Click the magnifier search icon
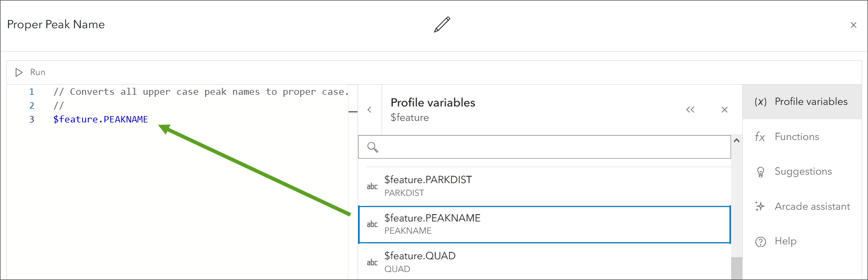This screenshot has height=280, width=868. click(372, 147)
